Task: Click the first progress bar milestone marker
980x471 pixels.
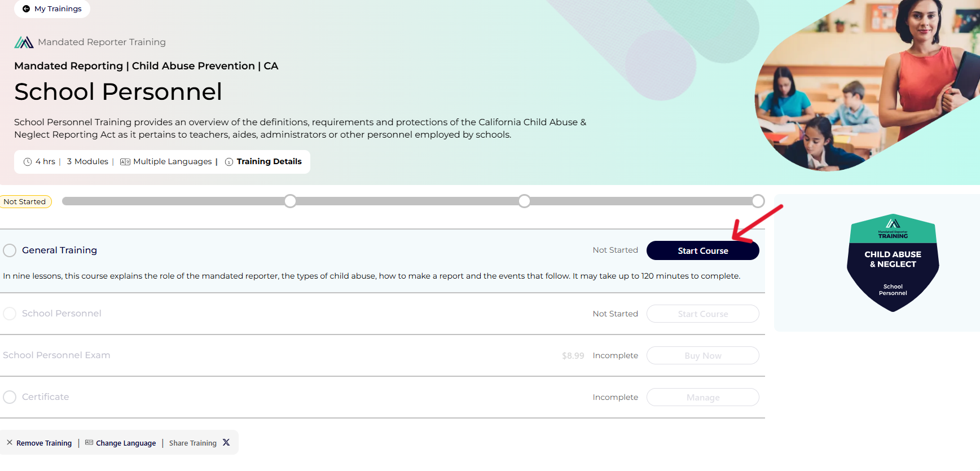Action: coord(290,201)
